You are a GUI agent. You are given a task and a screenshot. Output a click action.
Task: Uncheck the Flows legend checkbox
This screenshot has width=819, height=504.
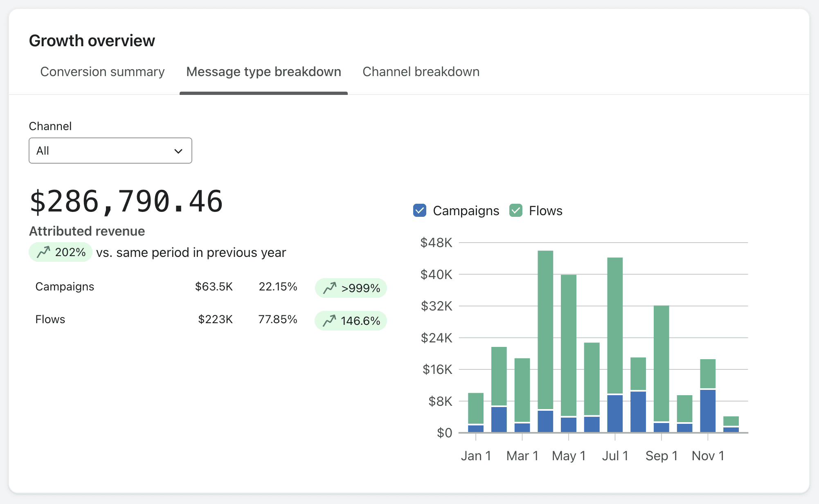pos(516,211)
